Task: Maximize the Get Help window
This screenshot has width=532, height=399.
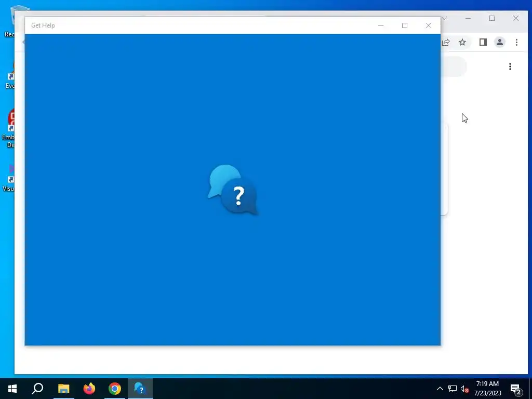Action: (x=404, y=25)
